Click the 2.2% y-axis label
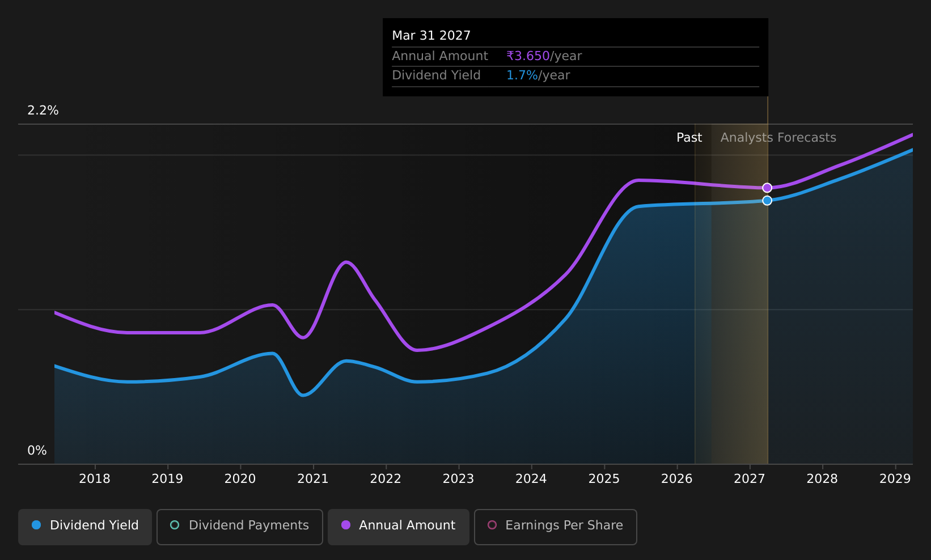The height and width of the screenshot is (560, 931). tap(43, 111)
